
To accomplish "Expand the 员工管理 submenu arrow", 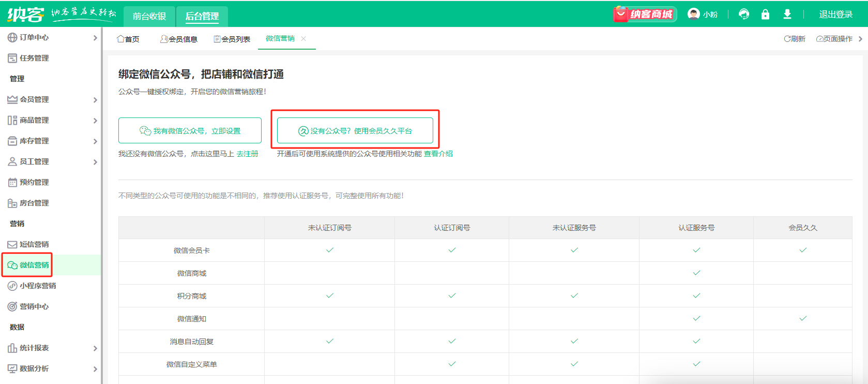I will (x=95, y=162).
